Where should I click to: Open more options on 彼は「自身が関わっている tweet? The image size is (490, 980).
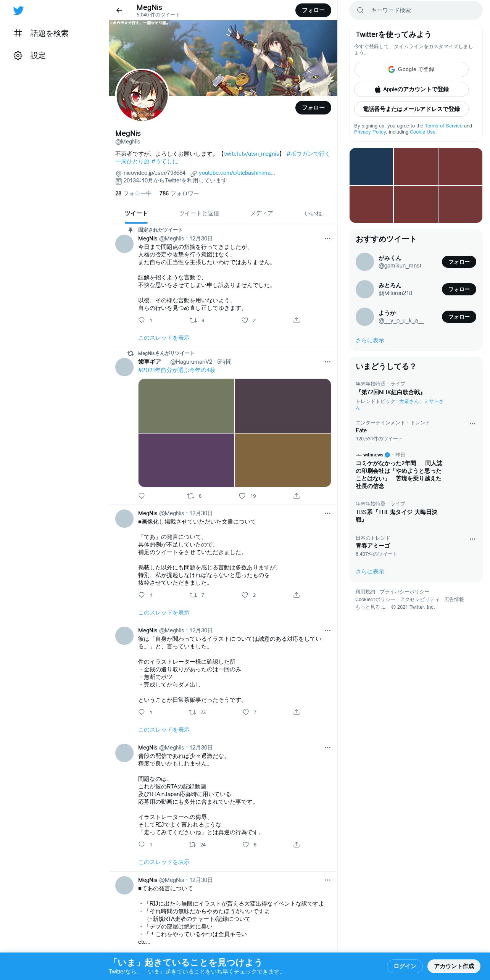click(327, 630)
